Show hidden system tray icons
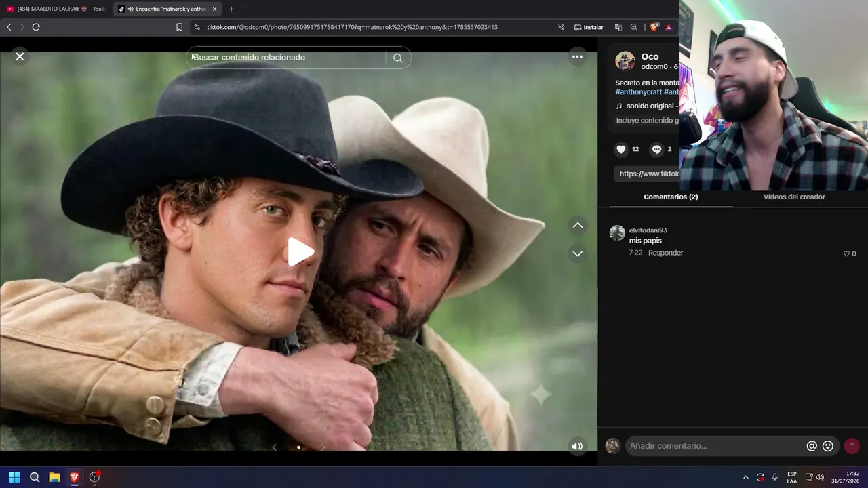The image size is (868, 488). pyautogui.click(x=746, y=477)
